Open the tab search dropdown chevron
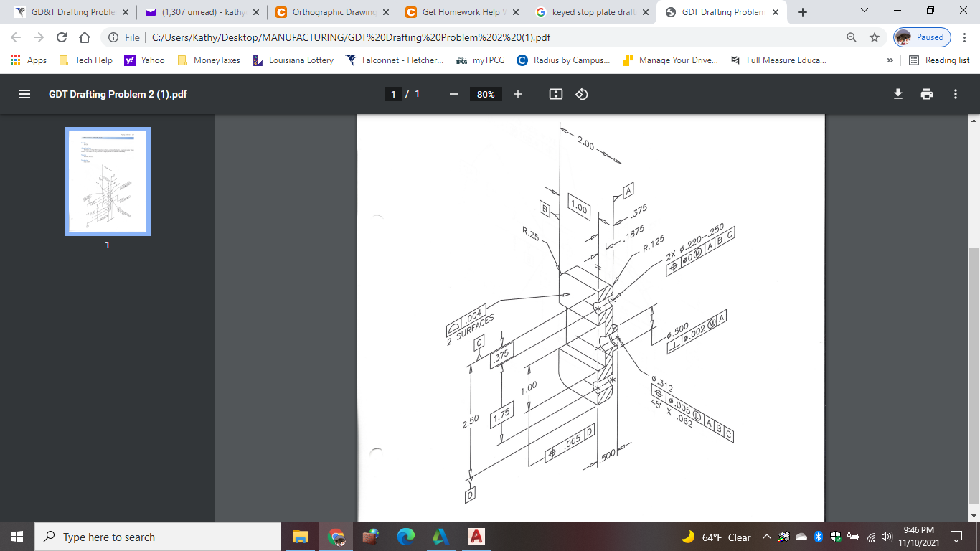This screenshot has width=980, height=551. (864, 11)
